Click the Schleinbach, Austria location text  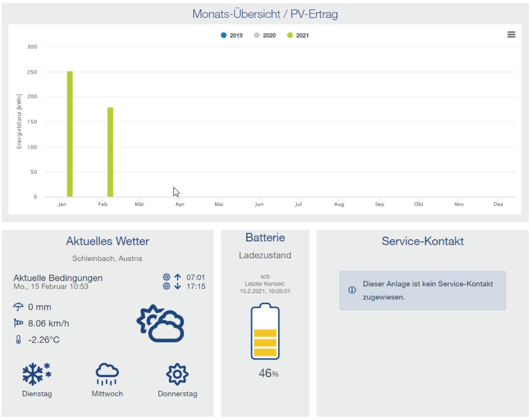coord(107,258)
